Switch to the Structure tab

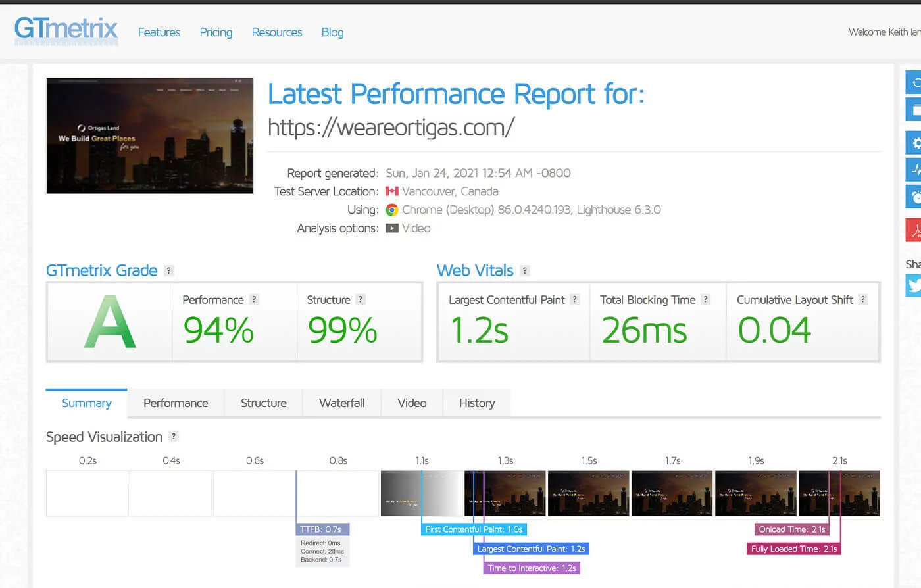coord(264,403)
